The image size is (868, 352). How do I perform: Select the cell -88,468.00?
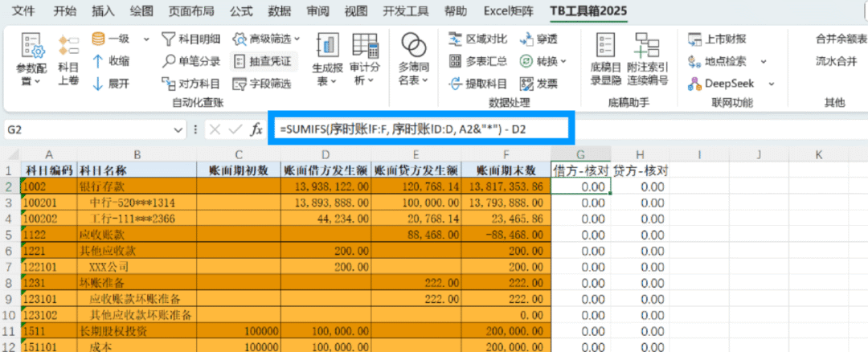click(x=506, y=235)
